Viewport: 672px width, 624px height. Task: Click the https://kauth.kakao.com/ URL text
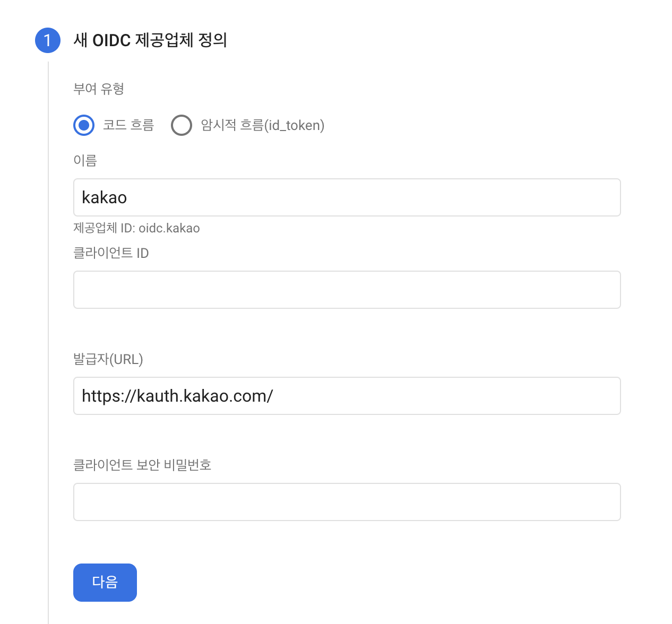pos(177,396)
